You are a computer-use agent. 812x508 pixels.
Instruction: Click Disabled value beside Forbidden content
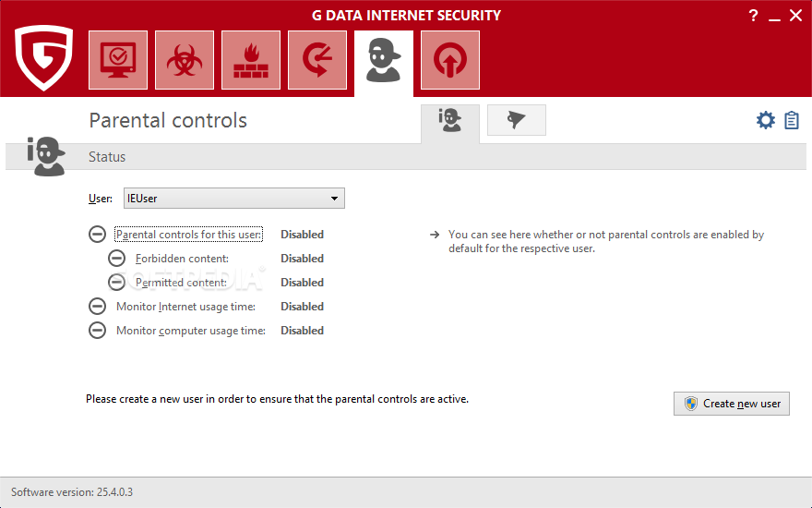[x=302, y=258]
